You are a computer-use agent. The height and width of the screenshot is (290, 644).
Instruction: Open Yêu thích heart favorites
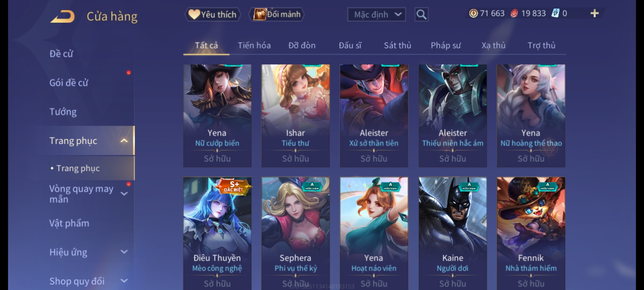coord(213,14)
